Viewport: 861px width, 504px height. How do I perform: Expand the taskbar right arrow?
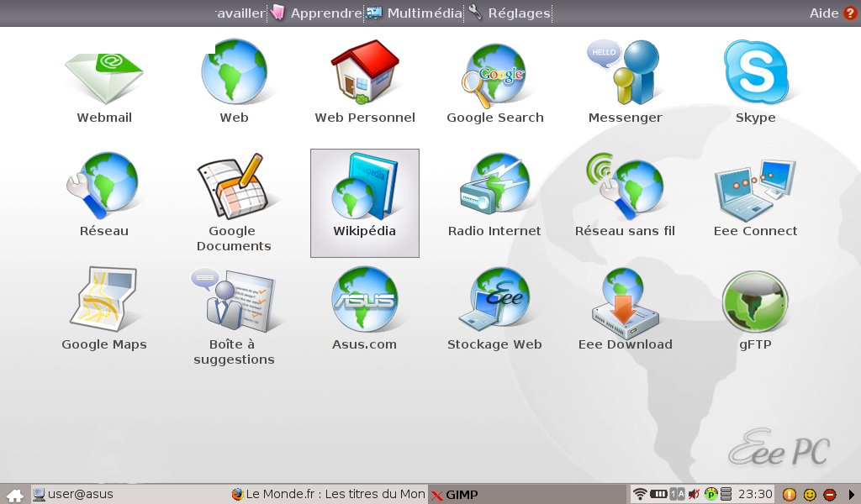click(x=853, y=495)
